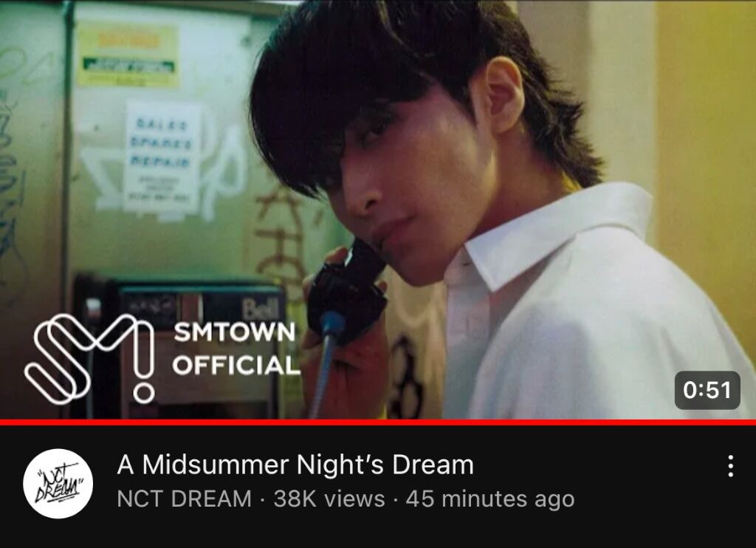Click the NCT DREAM channel name text
756x548 pixels.
pyautogui.click(x=184, y=499)
